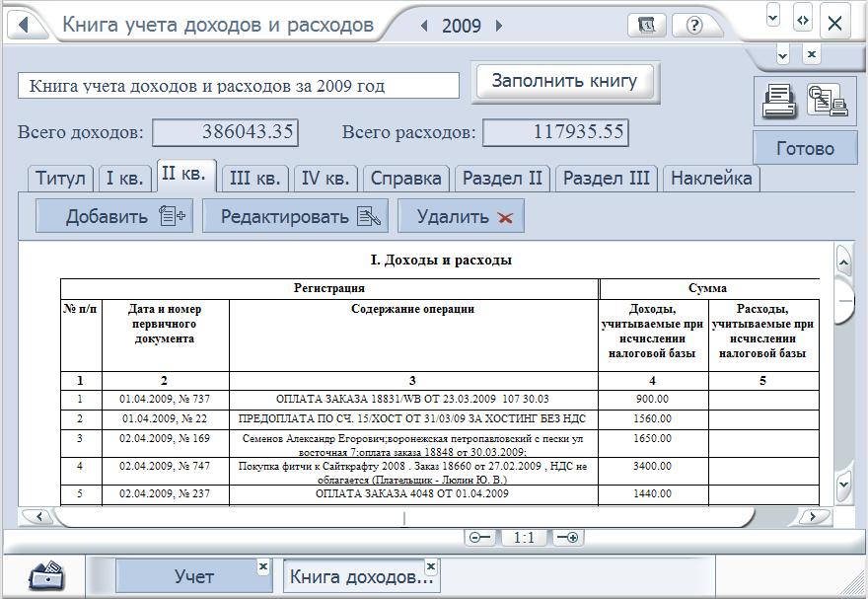This screenshot has width=868, height=599.
Task: Click the income amount 1560.00
Action: (x=653, y=418)
